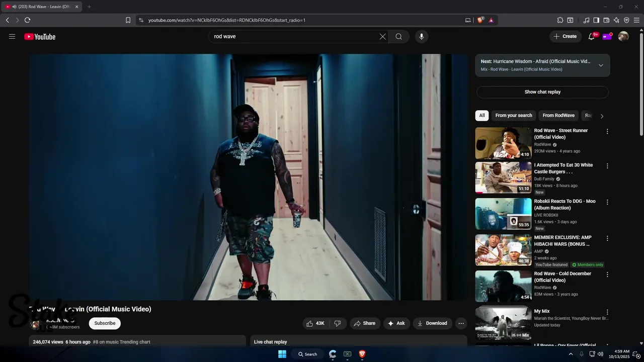Open options for Cold December video

[x=607, y=275]
